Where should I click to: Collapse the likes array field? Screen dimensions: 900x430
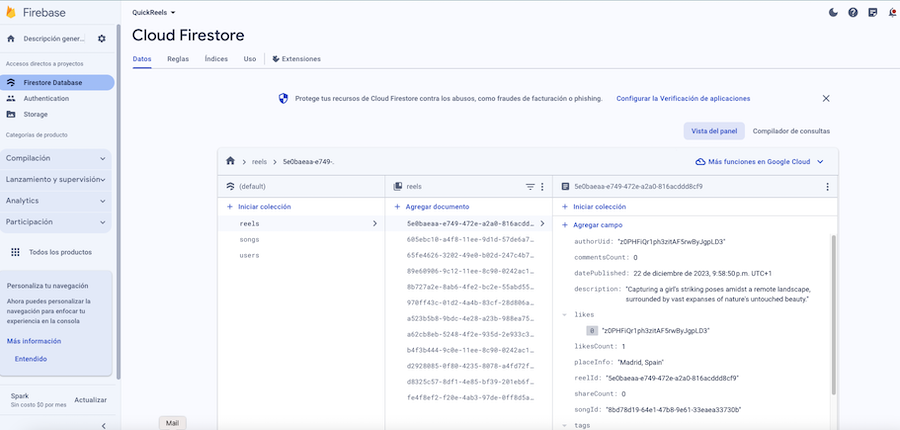[x=564, y=315]
